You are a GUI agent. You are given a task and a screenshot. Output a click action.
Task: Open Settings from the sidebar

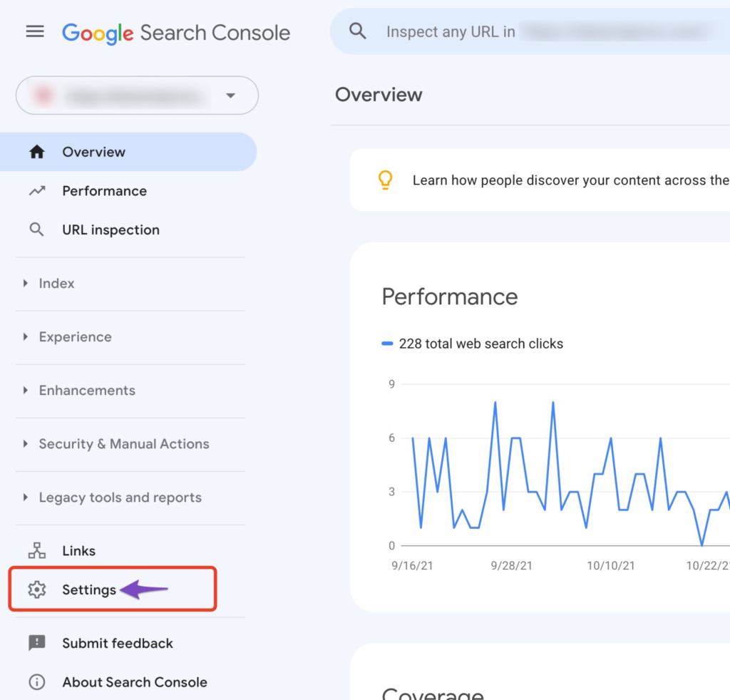click(89, 590)
